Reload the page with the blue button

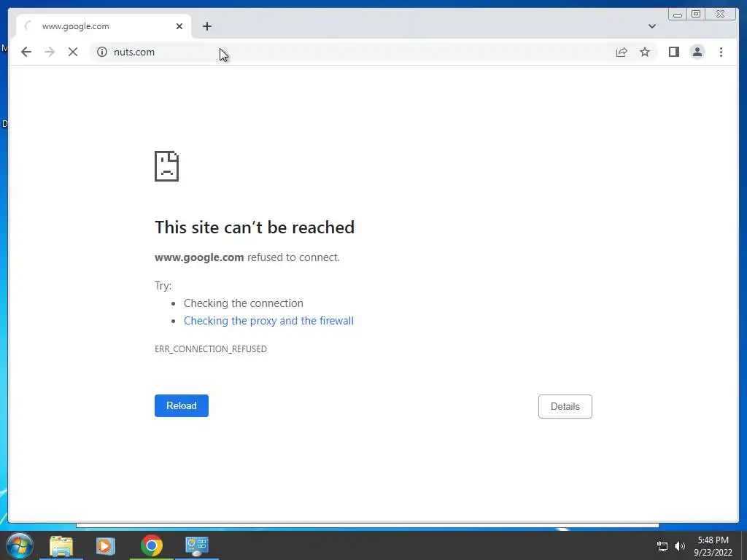(182, 405)
